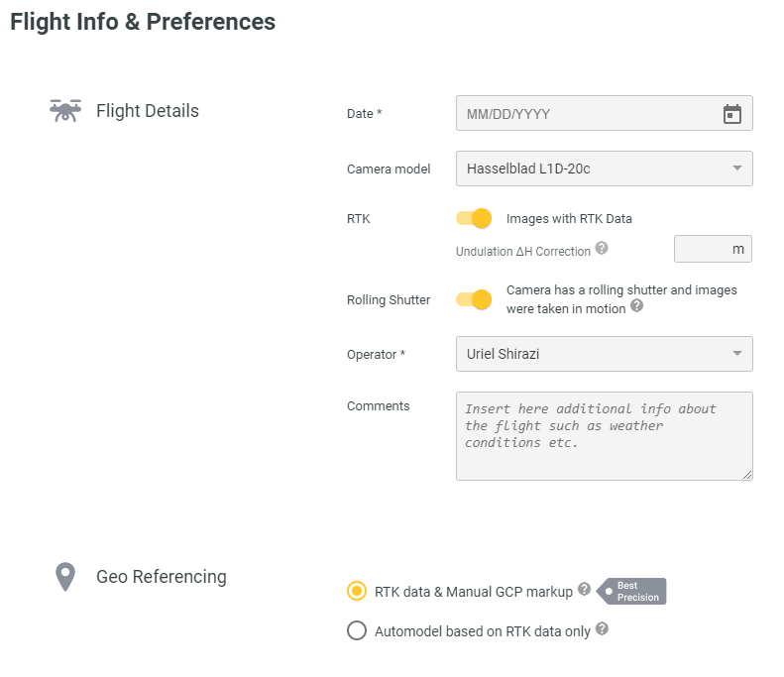The width and height of the screenshot is (784, 677).
Task: Open help for Undulation ΔH Correction
Action: [602, 248]
